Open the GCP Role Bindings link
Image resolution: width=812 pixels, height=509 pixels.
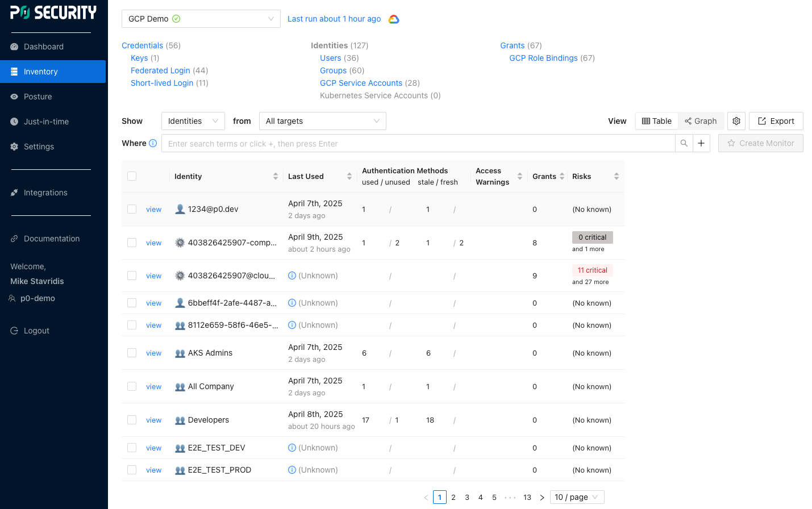pyautogui.click(x=543, y=58)
